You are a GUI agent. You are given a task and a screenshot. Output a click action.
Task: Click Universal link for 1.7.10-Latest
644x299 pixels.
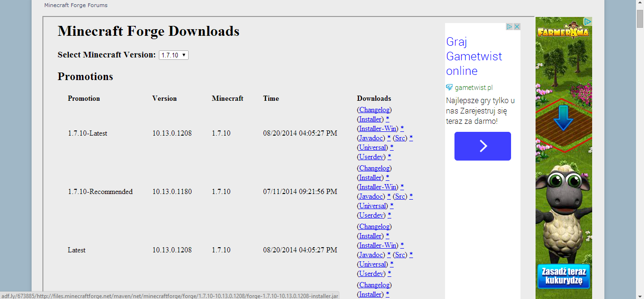tap(372, 147)
